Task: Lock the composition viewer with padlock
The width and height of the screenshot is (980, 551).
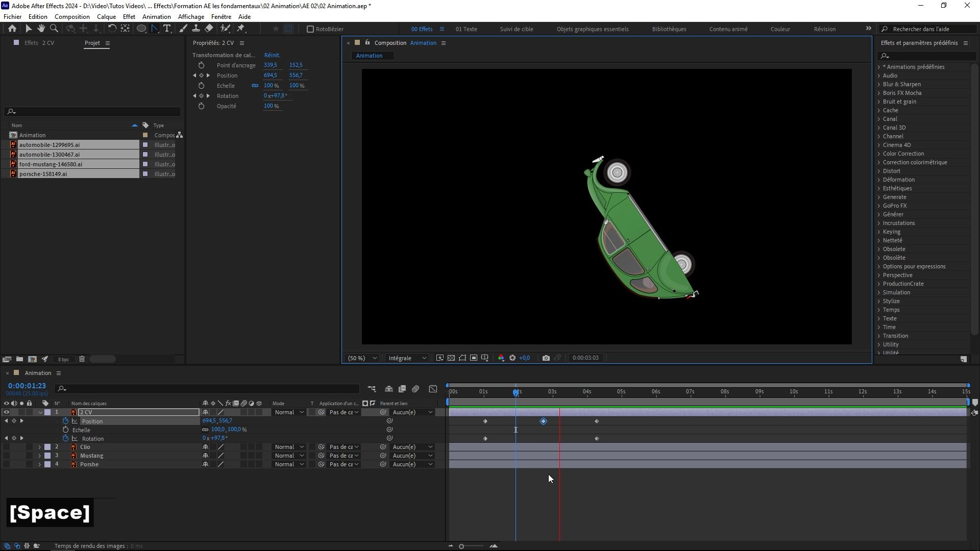Action: [x=367, y=43]
